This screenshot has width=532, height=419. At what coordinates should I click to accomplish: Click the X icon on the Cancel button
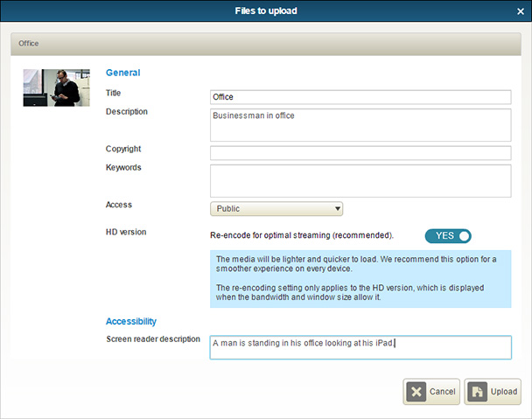tap(416, 392)
